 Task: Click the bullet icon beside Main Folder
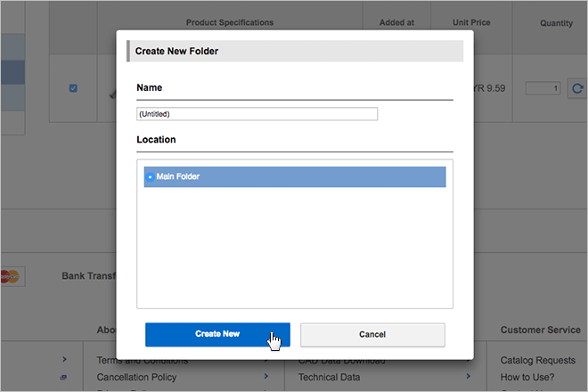[x=150, y=177]
